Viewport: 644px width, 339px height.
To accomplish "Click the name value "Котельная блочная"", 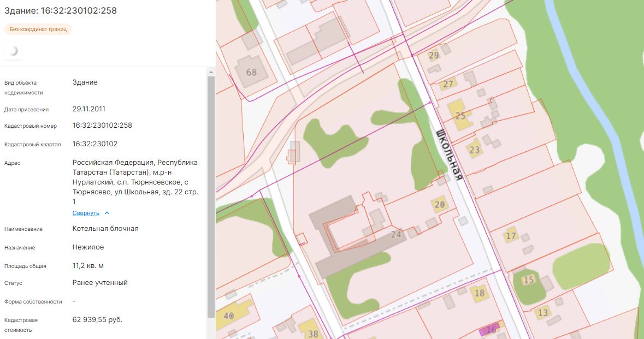I will 105,229.
